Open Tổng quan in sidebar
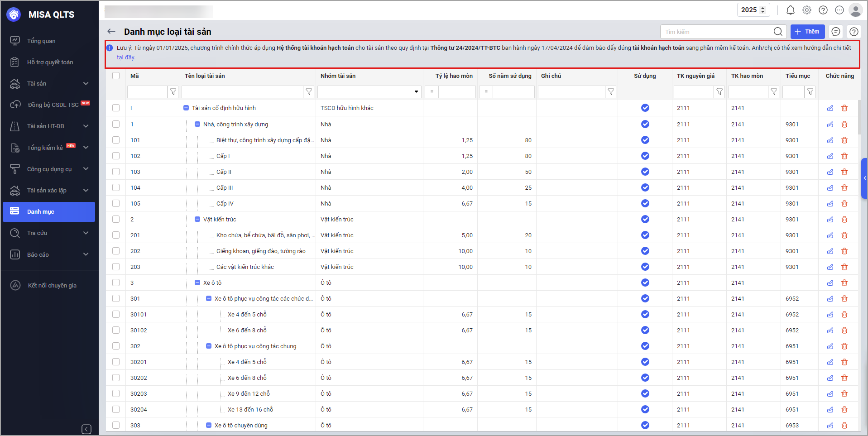 click(41, 41)
